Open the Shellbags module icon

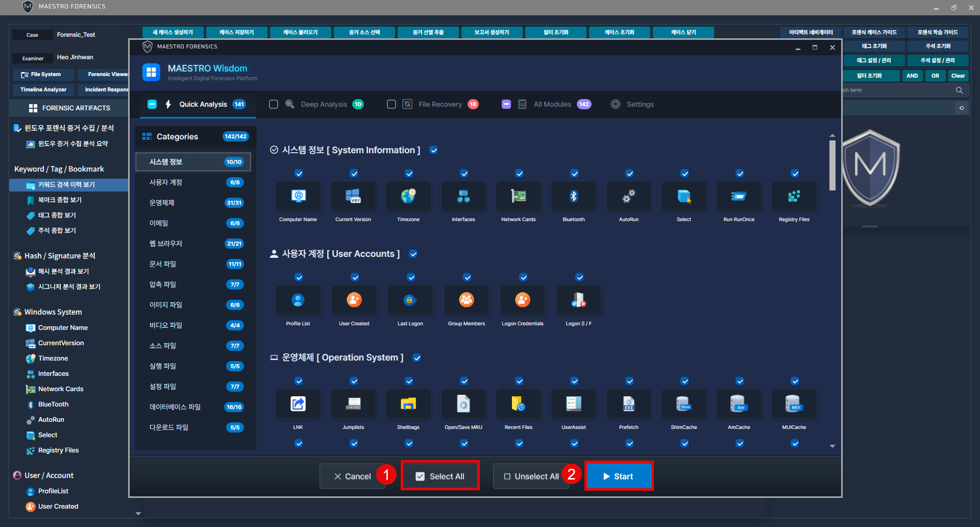[x=408, y=404]
